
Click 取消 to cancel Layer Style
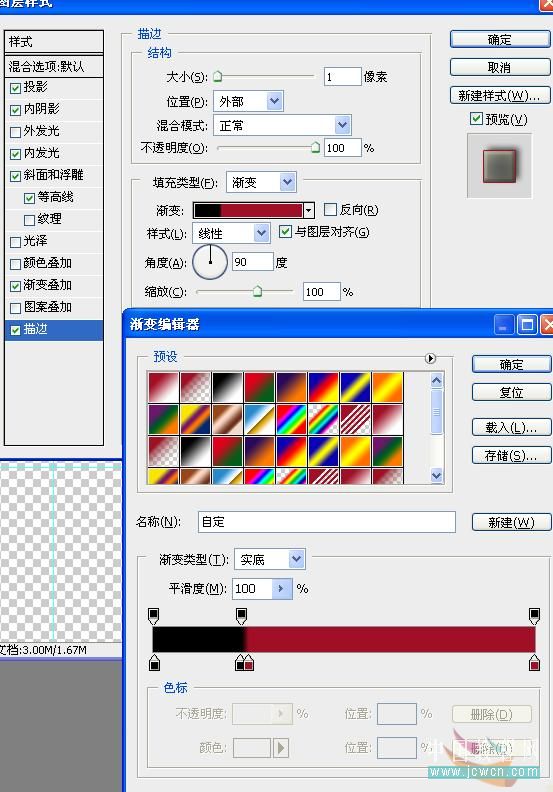click(x=499, y=67)
